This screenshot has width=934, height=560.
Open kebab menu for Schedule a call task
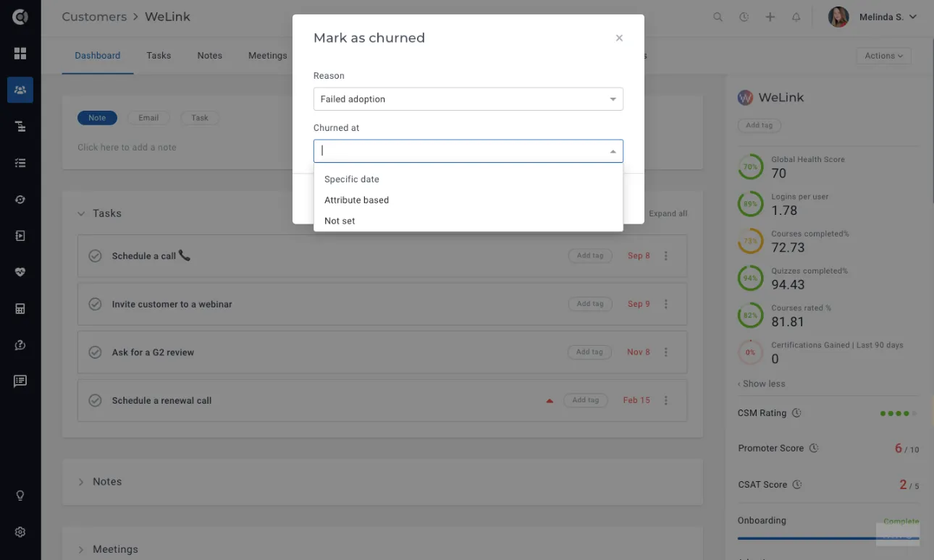coord(666,256)
